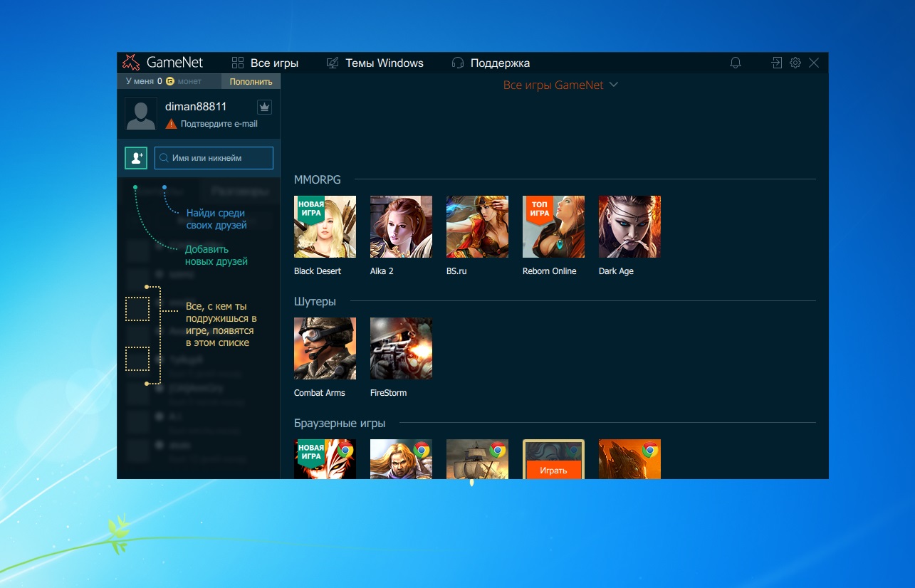Click the Black Desert title text
Viewport: 915px width, 588px height.
(x=318, y=271)
